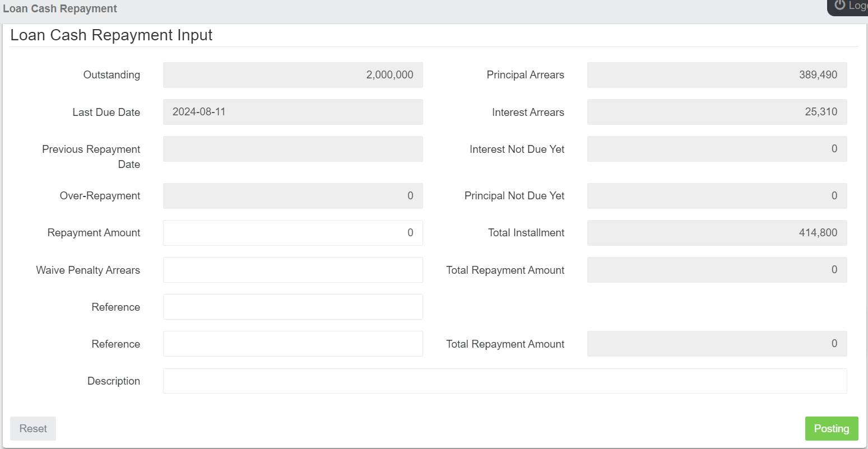
Task: Click inside the Repayment Amount field
Action: tap(291, 232)
